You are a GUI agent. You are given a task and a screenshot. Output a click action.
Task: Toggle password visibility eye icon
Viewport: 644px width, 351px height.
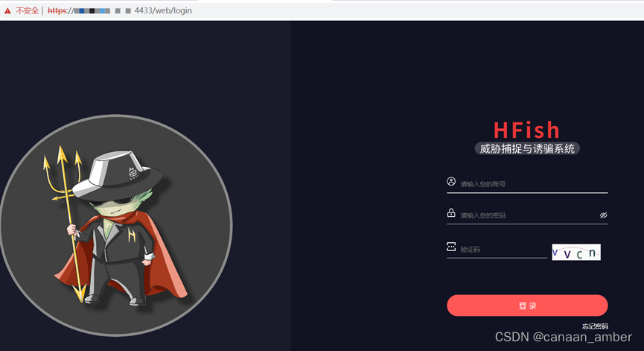[x=603, y=215]
